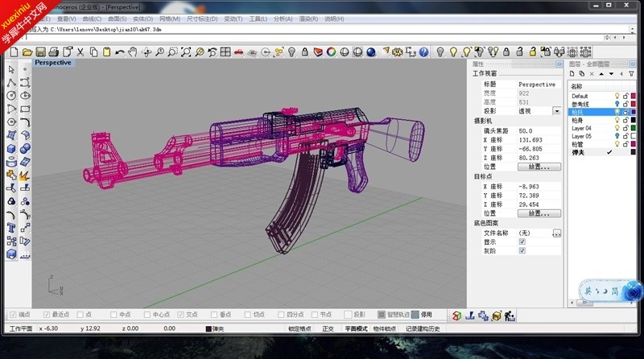Click the target 位置 放置 button

[x=539, y=213]
